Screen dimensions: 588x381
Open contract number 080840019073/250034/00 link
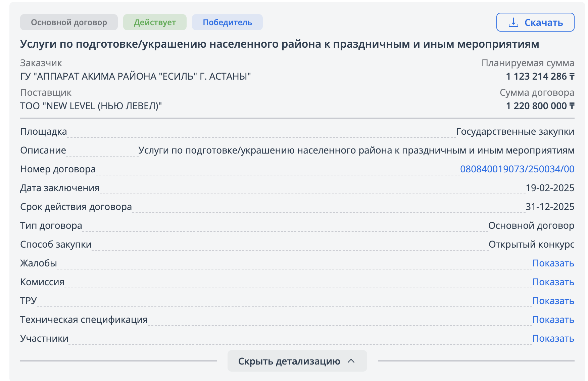click(517, 169)
